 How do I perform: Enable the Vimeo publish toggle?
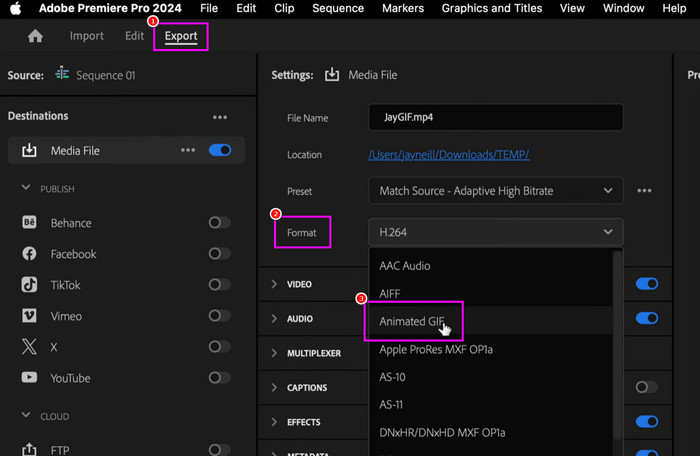(220, 316)
